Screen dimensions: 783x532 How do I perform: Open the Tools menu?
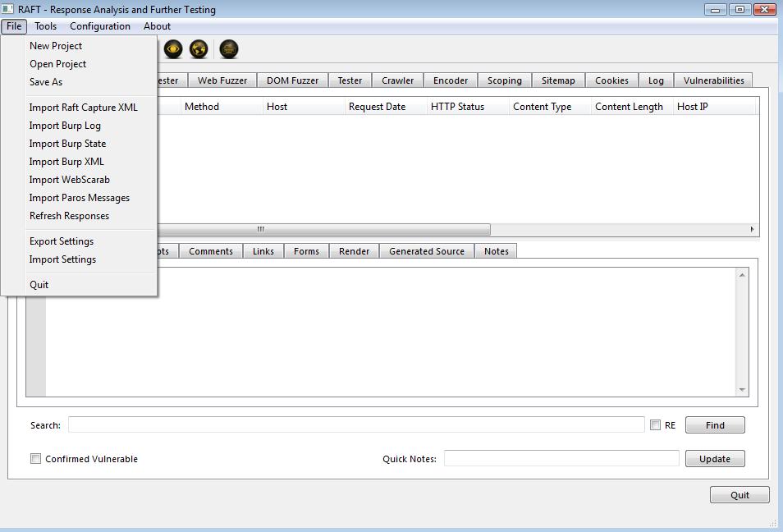pos(45,26)
